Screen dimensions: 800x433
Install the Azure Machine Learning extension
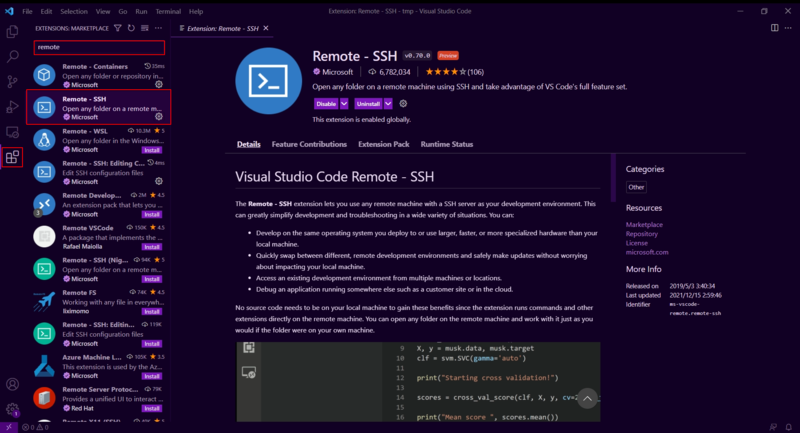[152, 376]
